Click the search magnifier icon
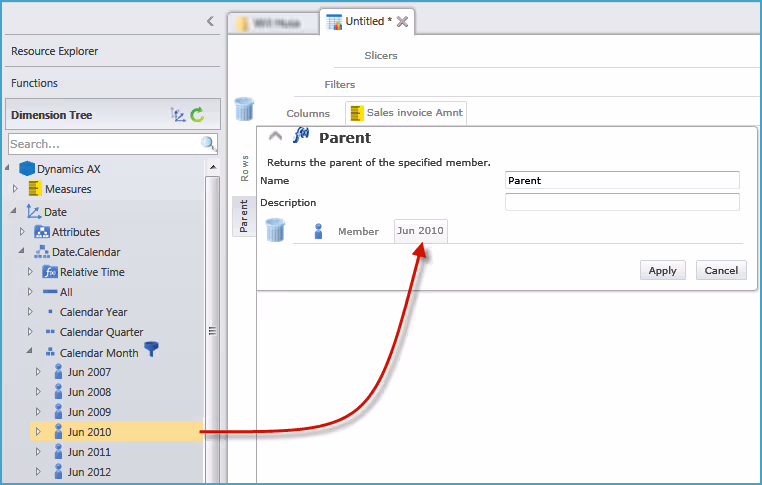The image size is (762, 485). [x=208, y=144]
